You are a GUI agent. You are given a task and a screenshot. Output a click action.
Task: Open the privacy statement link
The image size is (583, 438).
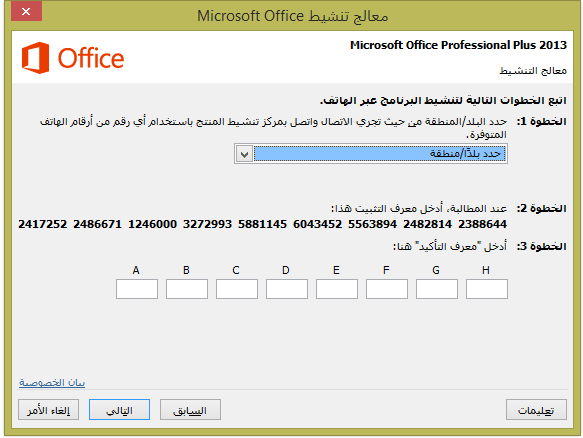point(52,383)
